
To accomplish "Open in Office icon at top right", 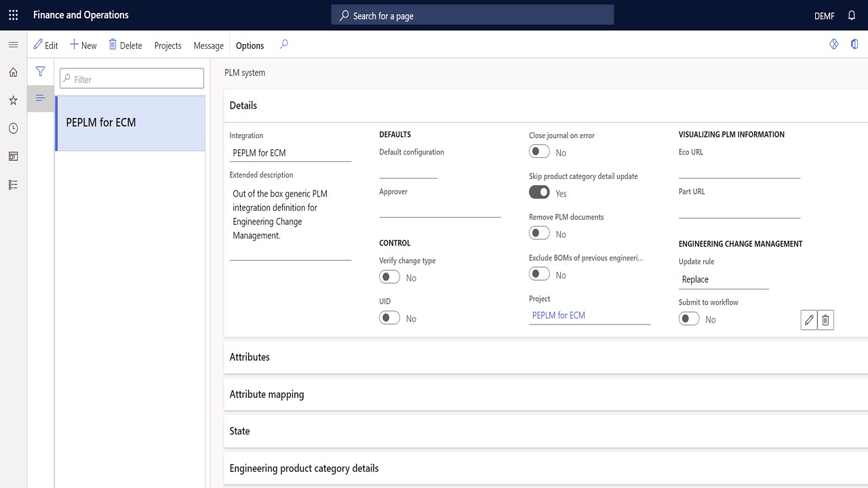I will (x=854, y=44).
